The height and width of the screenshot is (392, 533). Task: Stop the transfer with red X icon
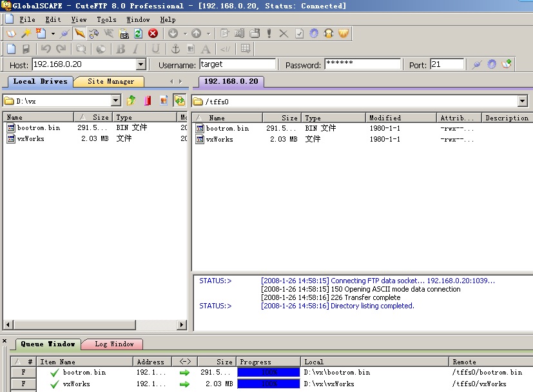153,33
